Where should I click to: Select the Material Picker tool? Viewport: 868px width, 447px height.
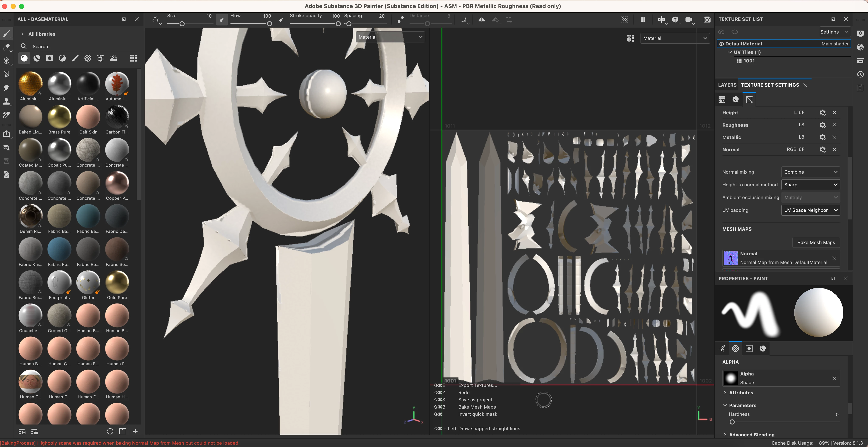[x=6, y=115]
